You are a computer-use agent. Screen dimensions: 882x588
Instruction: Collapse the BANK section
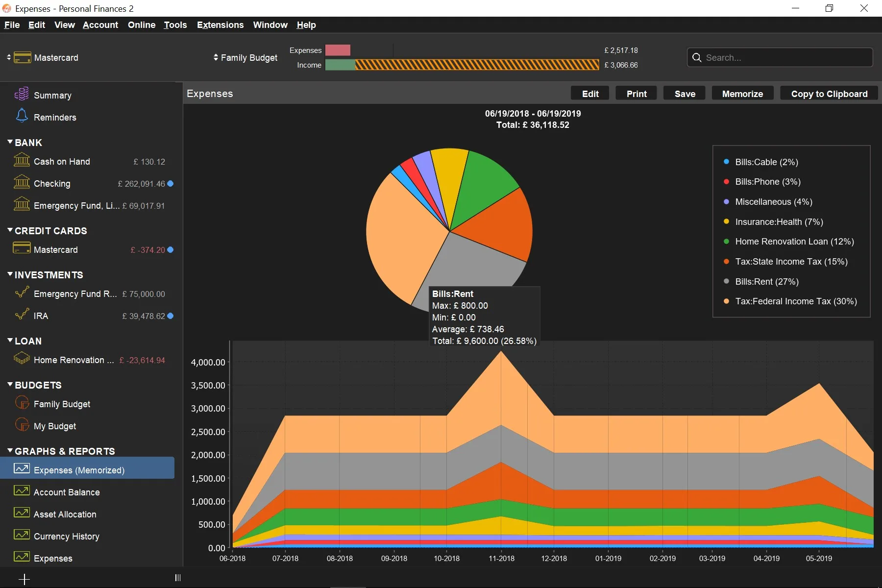(x=10, y=142)
